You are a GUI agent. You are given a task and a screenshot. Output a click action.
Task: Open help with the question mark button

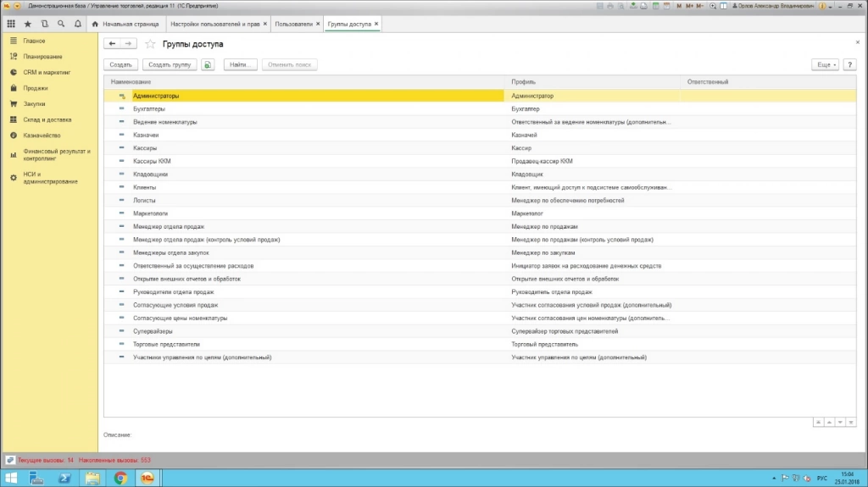pos(849,64)
